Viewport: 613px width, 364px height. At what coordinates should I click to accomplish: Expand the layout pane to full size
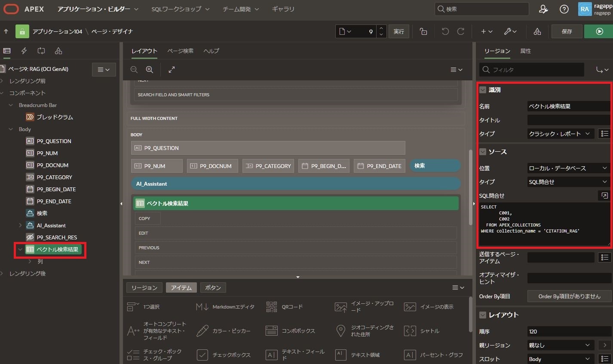(x=172, y=70)
